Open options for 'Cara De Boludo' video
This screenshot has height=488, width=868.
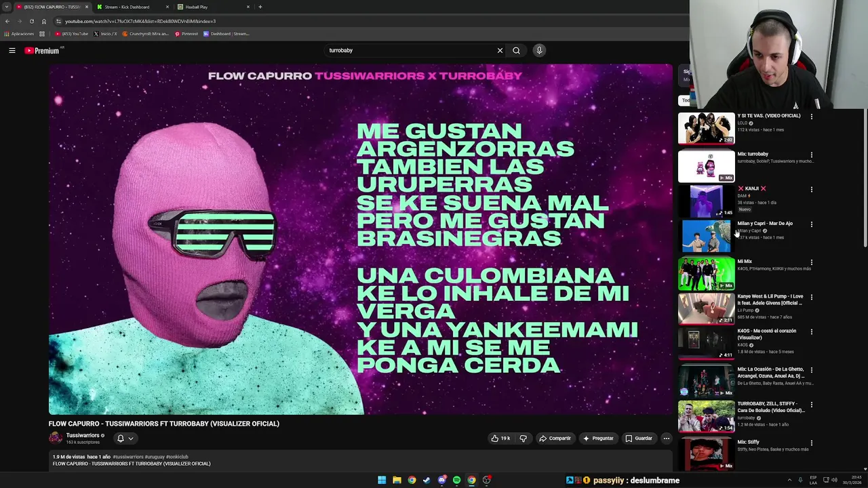point(811,405)
